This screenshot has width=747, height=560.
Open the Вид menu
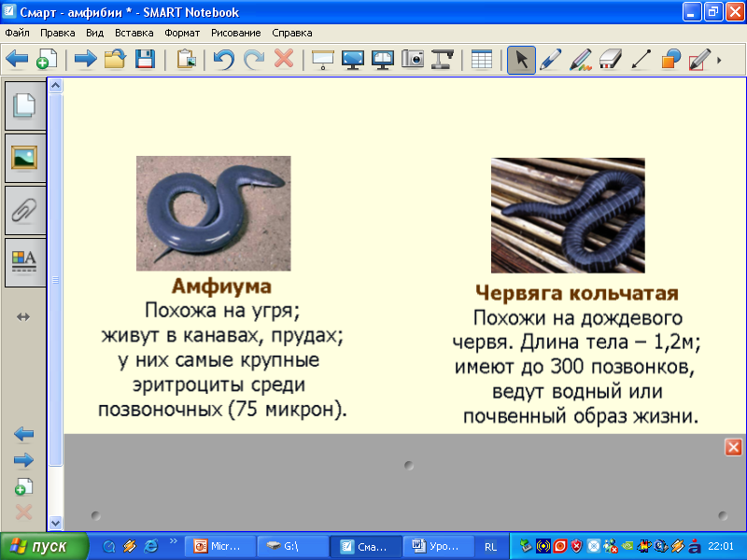point(95,33)
